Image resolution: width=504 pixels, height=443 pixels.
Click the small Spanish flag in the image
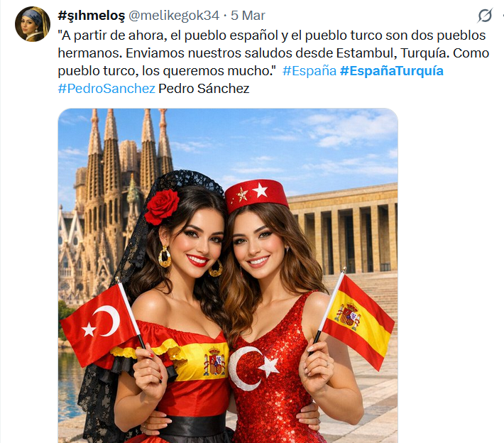[x=358, y=322]
